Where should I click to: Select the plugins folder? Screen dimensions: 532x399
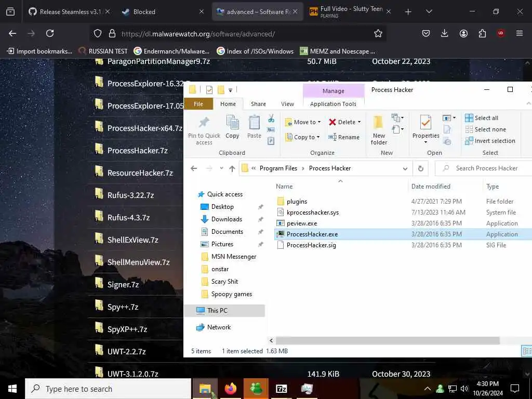coord(297,202)
